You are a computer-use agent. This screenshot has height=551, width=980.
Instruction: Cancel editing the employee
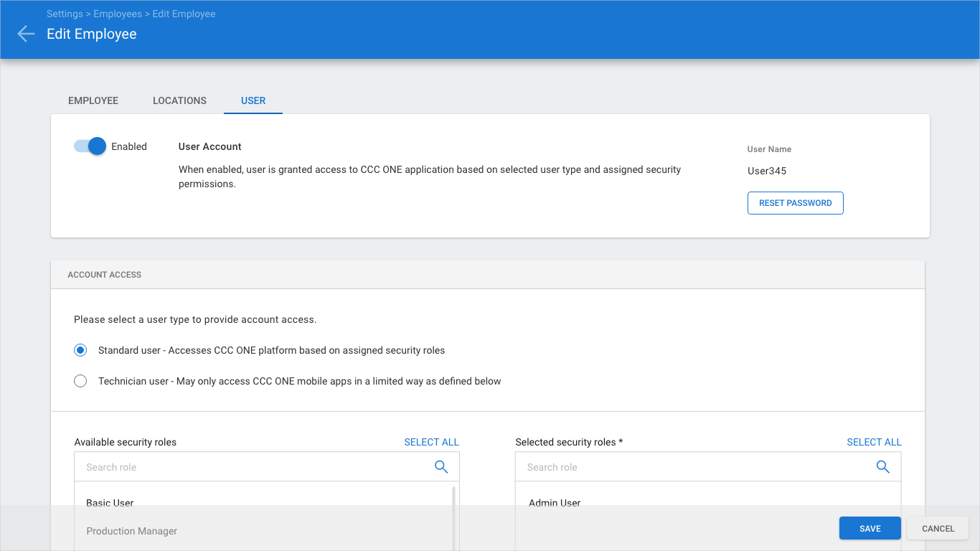click(x=938, y=528)
